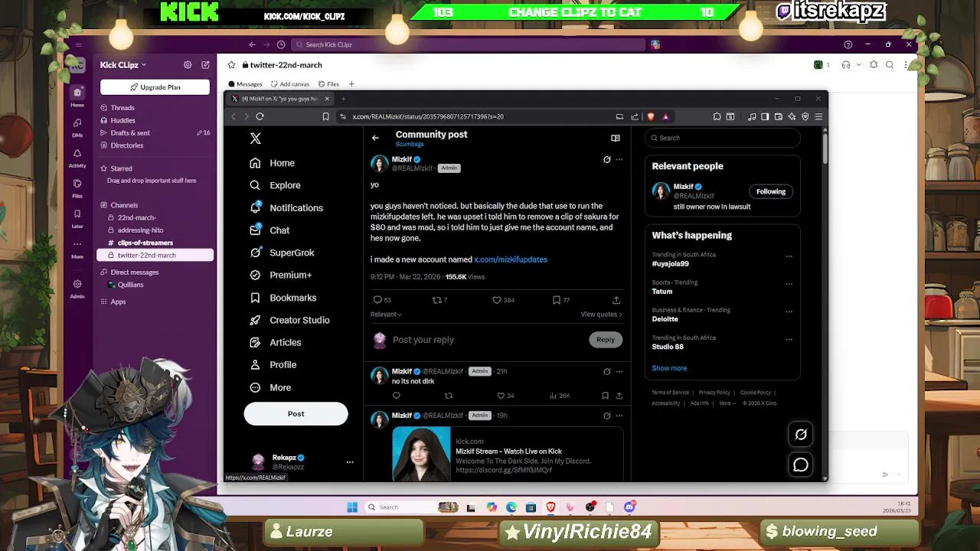Click the floating chat messages button
The height and width of the screenshot is (551, 980).
coord(801,465)
